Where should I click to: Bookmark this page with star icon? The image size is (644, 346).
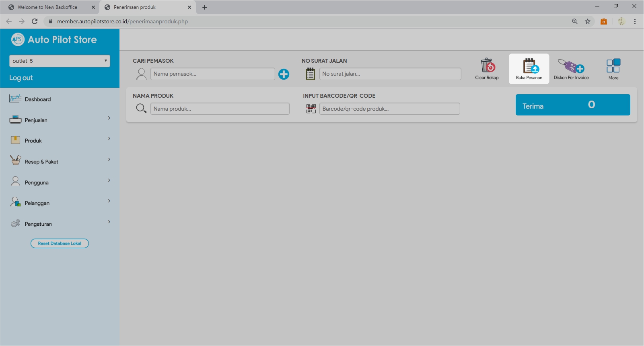pos(588,21)
